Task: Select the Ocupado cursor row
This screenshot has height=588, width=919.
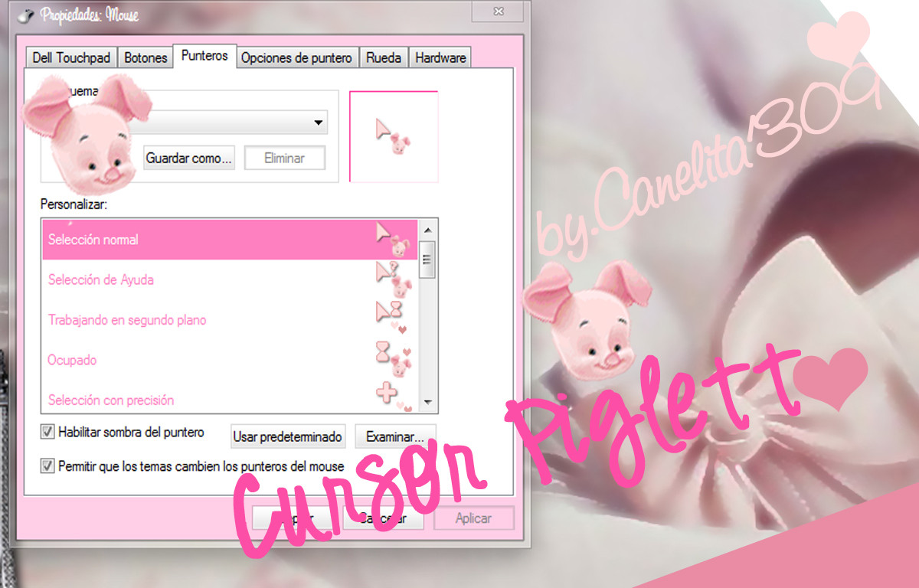Action: [230, 360]
